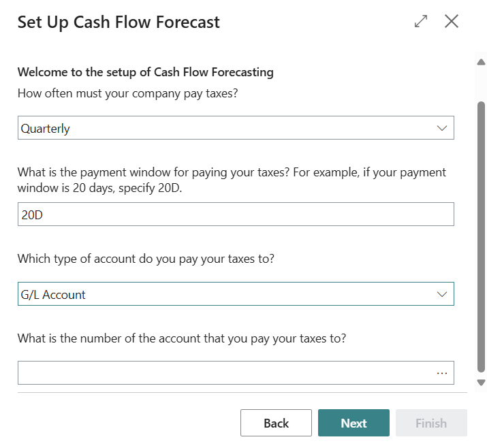Screen dimensions: 487x448
Task: Focus the empty tax account number field
Action: [x=226, y=373]
